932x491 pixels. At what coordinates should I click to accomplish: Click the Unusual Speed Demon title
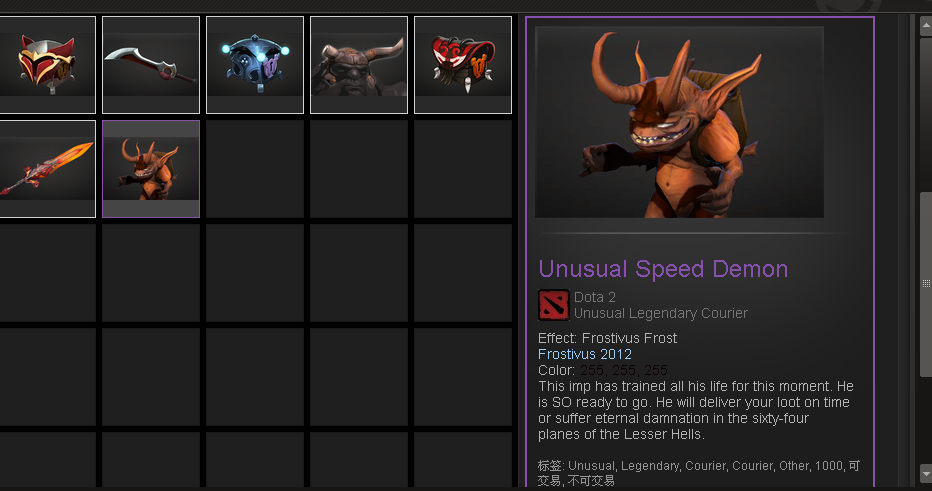(x=663, y=269)
